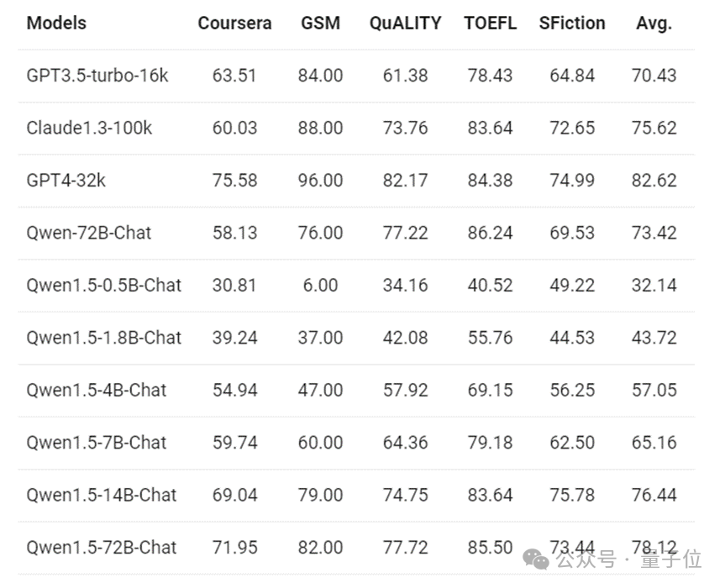Image resolution: width=725 pixels, height=588 pixels.
Task: Select the GPT4-32k model name
Action: (66, 181)
